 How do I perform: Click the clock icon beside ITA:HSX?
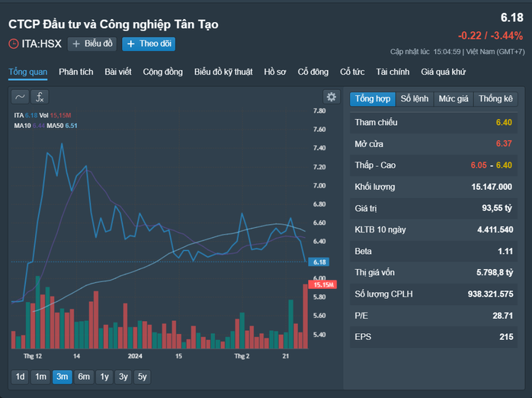click(14, 43)
